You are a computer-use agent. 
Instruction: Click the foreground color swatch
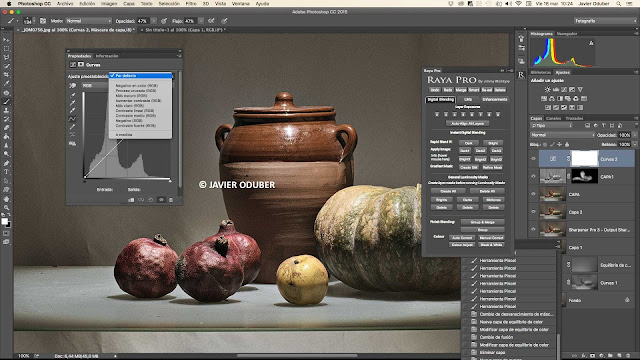pos(4,221)
